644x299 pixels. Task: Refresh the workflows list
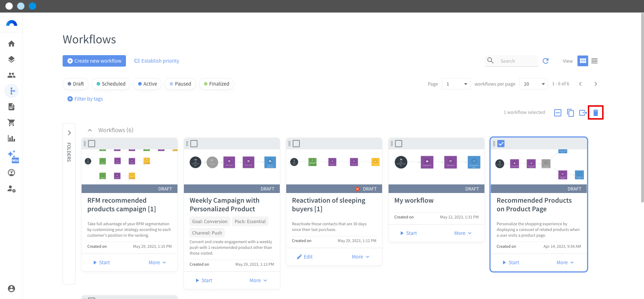pos(546,61)
